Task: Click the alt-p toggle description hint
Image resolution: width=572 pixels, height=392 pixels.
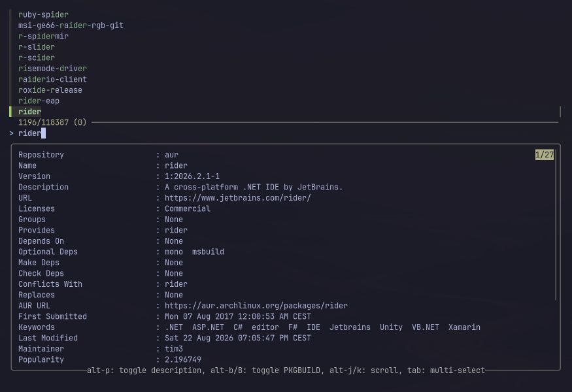Action: (x=144, y=370)
